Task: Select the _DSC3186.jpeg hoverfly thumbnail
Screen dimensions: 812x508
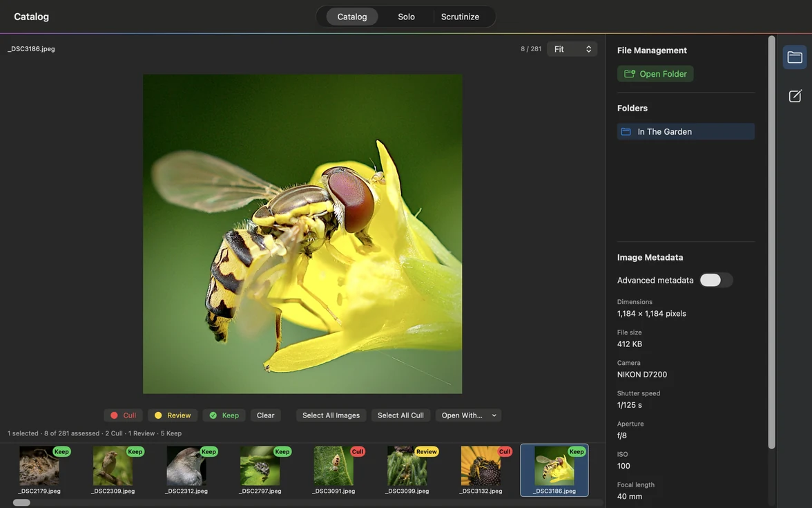Action: click(x=554, y=470)
